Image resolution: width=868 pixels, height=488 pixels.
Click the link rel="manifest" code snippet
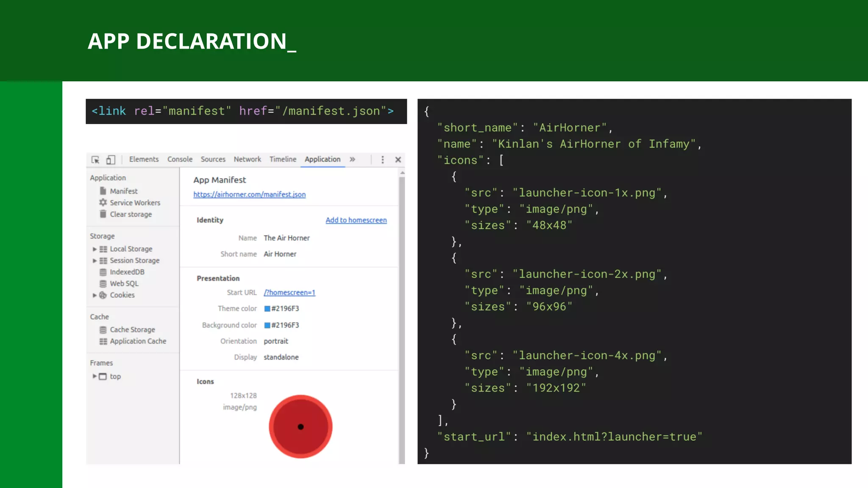(246, 111)
